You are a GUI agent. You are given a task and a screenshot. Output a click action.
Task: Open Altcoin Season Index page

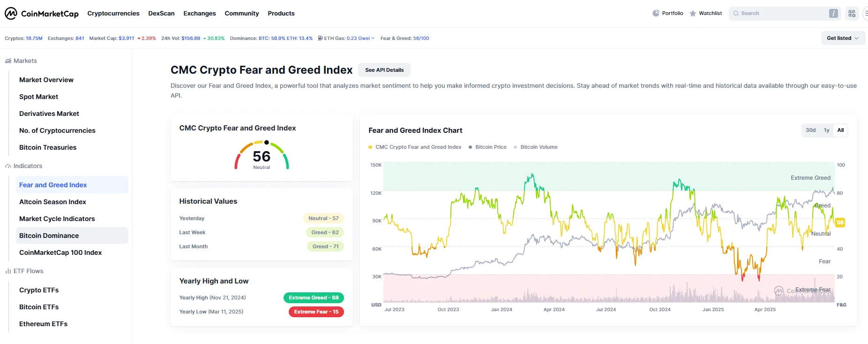52,202
